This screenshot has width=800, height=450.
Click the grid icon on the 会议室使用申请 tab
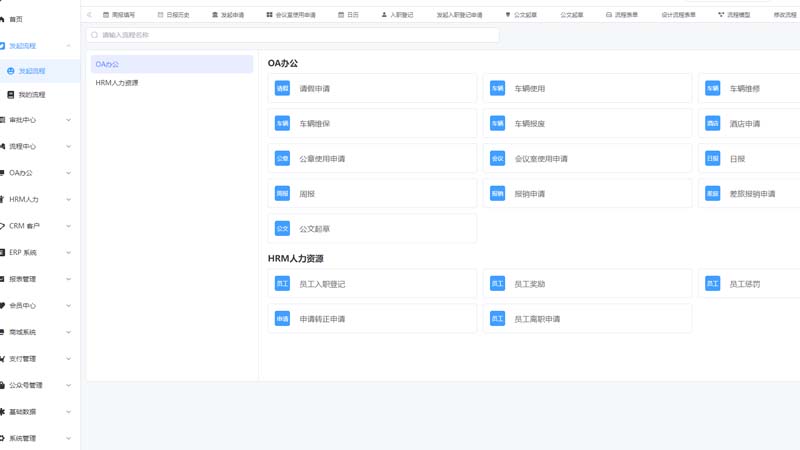point(269,15)
